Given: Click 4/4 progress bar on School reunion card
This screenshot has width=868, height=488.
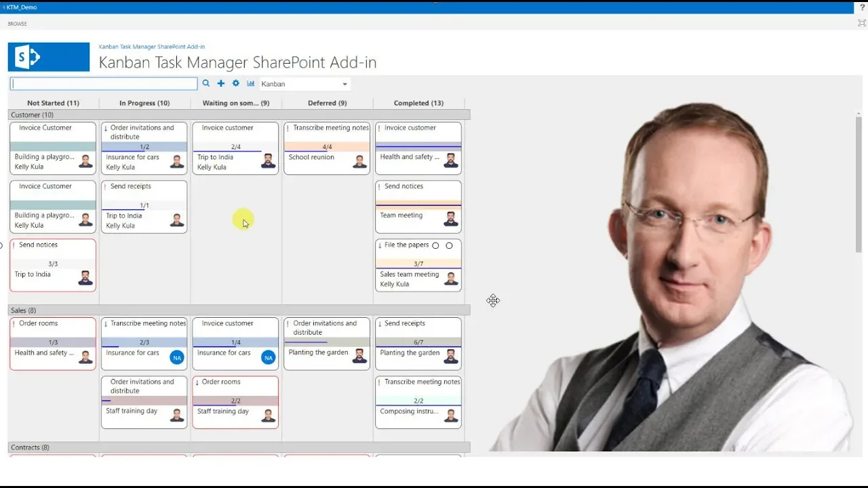Looking at the screenshot, I should point(327,147).
